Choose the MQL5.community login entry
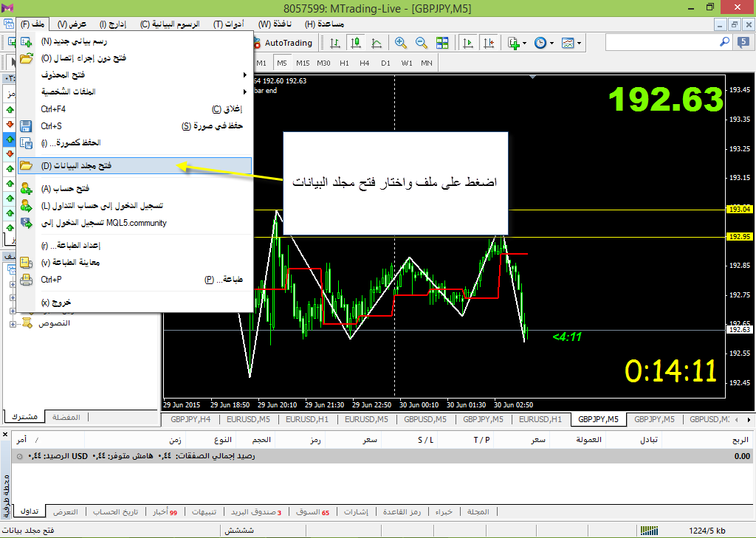Image resolution: width=756 pixels, height=538 pixels. click(134, 223)
